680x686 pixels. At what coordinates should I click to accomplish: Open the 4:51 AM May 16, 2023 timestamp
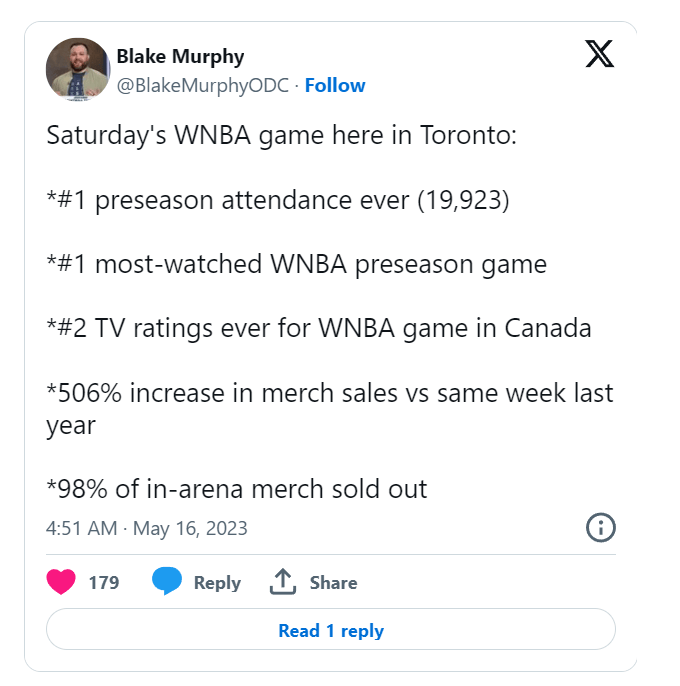[147, 528]
